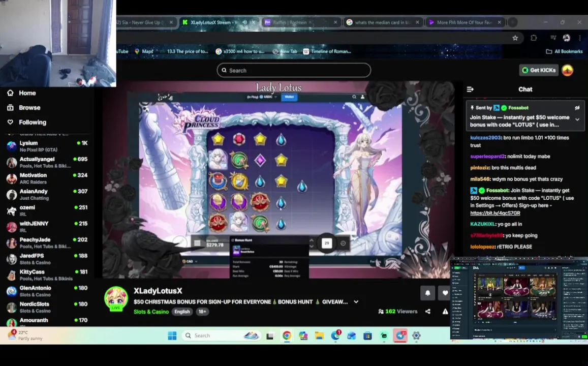Open XLadyLotusX channel avatar

tap(116, 298)
